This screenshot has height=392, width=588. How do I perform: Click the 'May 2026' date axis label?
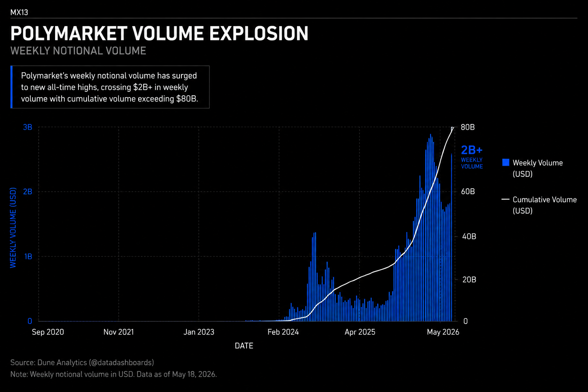443,332
